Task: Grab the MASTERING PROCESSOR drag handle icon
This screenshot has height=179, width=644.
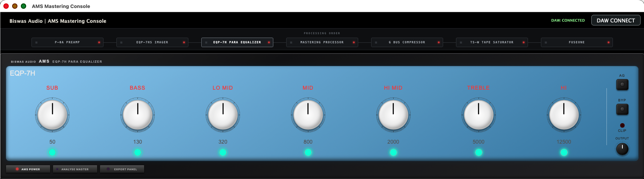Action: point(291,42)
